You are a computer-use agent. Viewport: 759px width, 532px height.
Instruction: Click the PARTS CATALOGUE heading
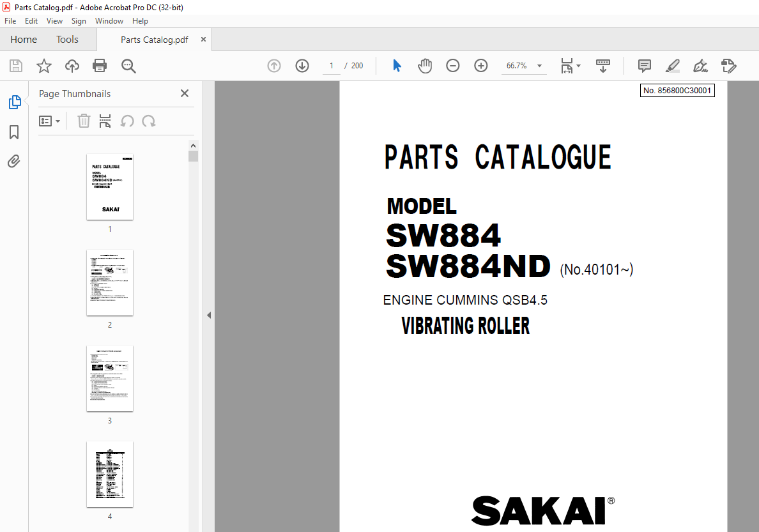click(x=498, y=157)
